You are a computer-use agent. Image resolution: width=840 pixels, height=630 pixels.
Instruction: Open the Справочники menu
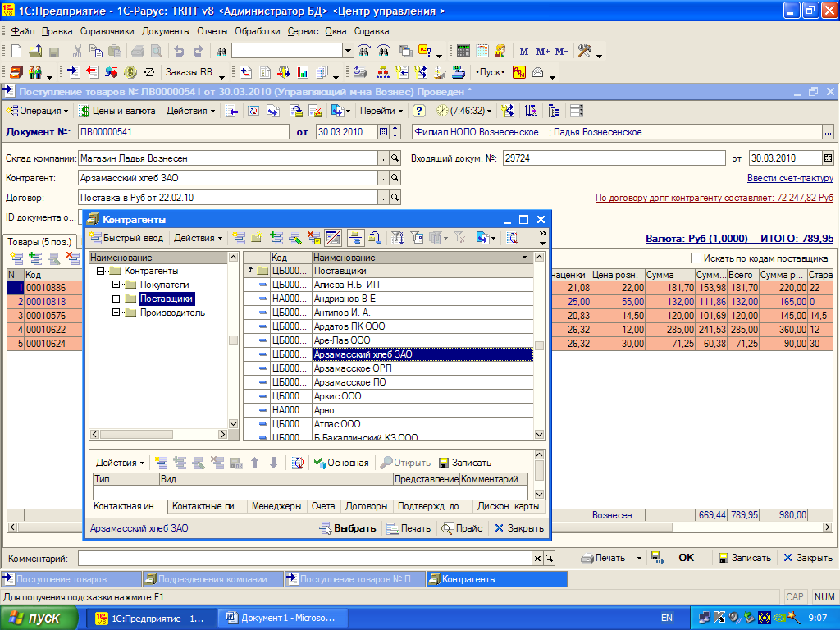pyautogui.click(x=107, y=31)
